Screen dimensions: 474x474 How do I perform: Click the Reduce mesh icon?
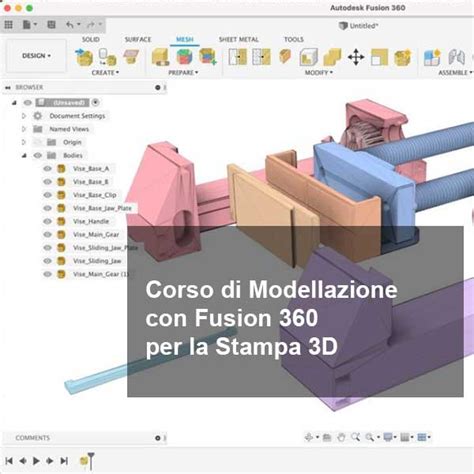point(261,57)
